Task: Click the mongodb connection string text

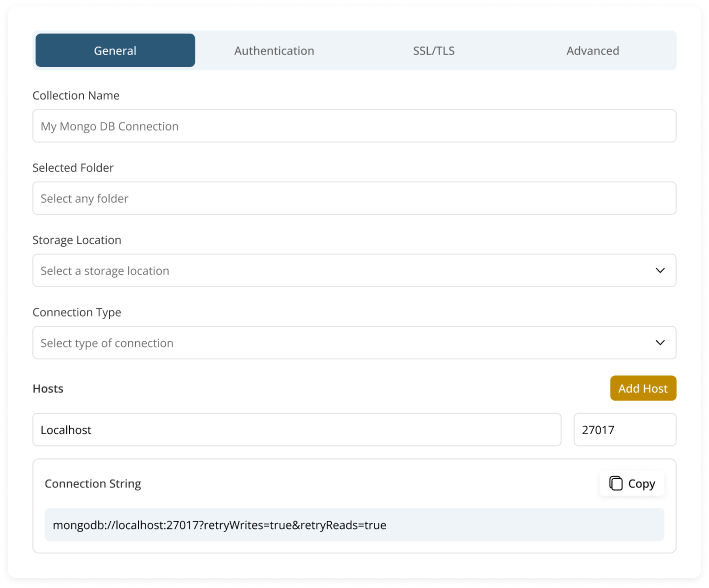Action: click(219, 525)
